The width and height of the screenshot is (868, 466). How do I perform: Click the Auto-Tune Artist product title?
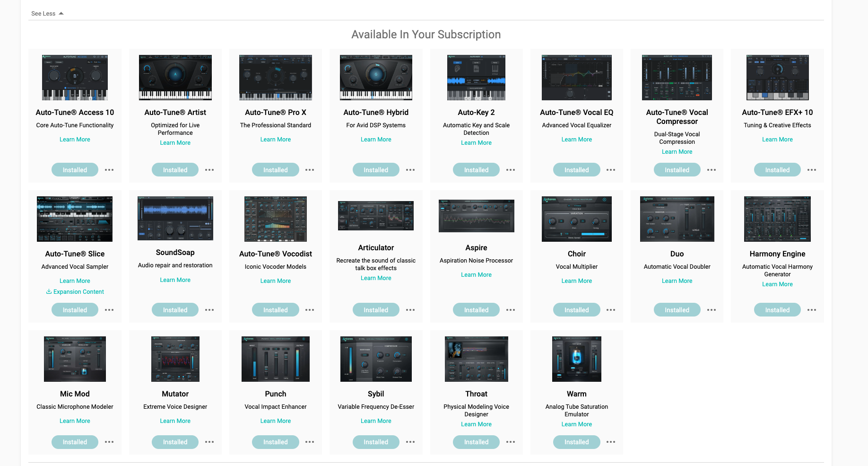[x=175, y=113]
